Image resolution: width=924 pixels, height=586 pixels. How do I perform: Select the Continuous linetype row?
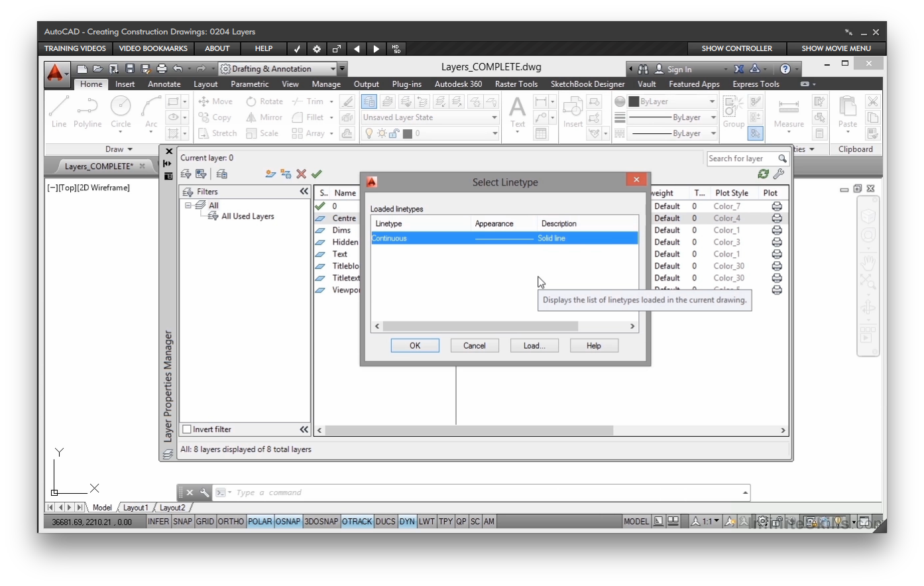(x=504, y=238)
